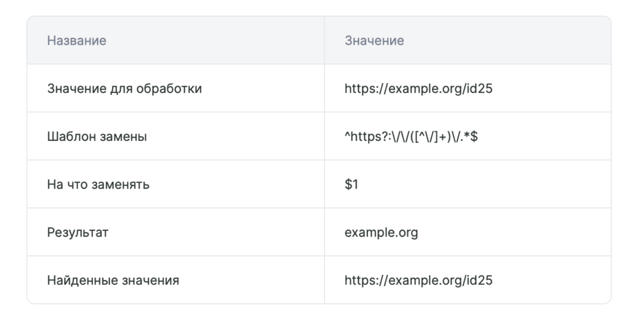644x317 pixels.
Task: Click the word заменять in the third row
Action: (x=120, y=185)
